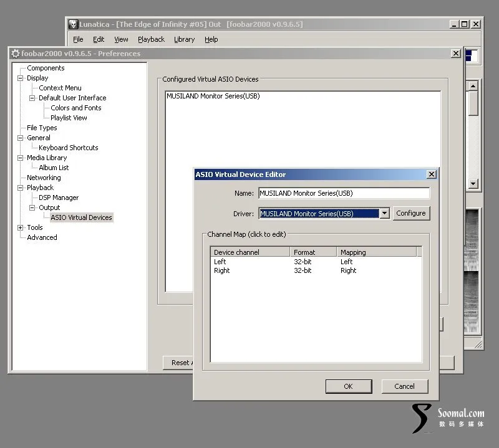The image size is (499, 448).
Task: Close the Preferences window
Action: pos(456,54)
